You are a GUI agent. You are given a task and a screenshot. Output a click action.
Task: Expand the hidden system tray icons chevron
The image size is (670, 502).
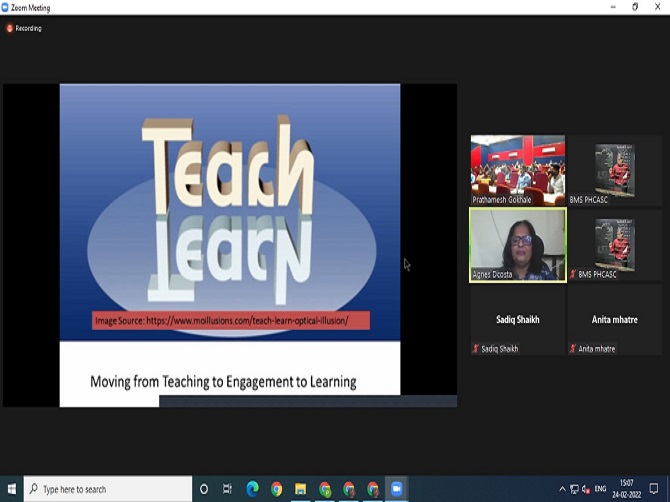click(562, 489)
